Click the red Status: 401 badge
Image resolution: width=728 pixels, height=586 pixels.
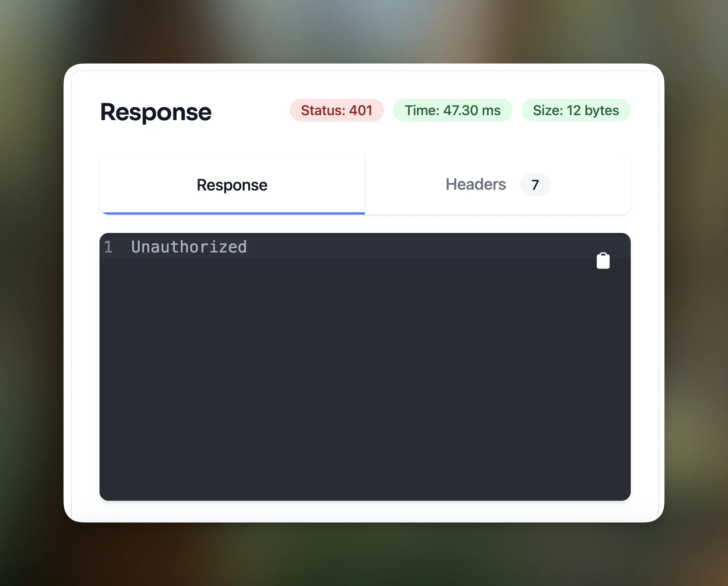coord(336,110)
